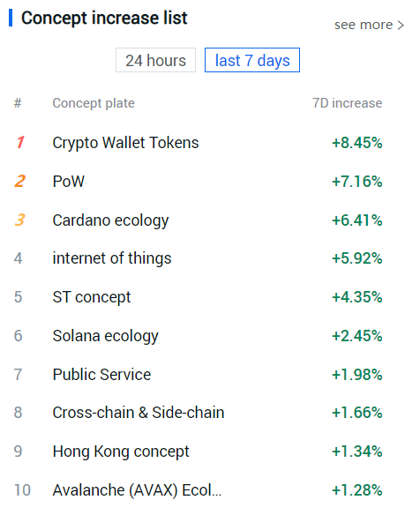This screenshot has width=420, height=515.
Task: Select the last 7 days tab
Action: [252, 60]
